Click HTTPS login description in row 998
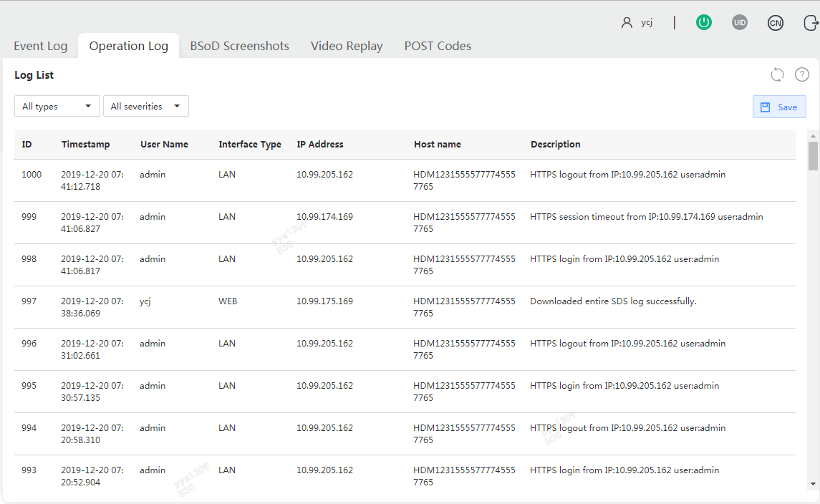 [x=624, y=258]
